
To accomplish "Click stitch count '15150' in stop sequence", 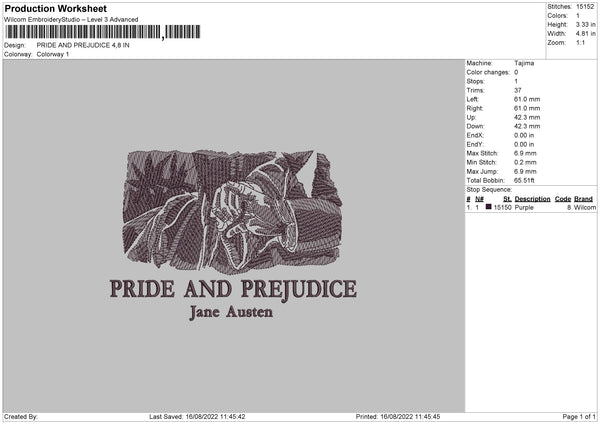I will pyautogui.click(x=502, y=207).
